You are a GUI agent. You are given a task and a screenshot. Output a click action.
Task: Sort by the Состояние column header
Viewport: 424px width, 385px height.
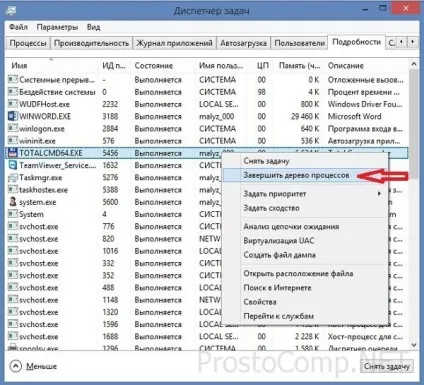tap(163, 66)
